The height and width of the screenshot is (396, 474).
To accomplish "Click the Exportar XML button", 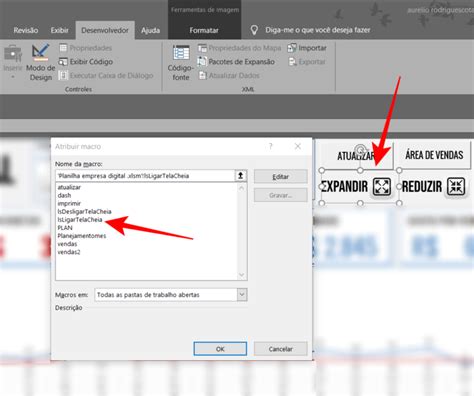I will coord(307,62).
